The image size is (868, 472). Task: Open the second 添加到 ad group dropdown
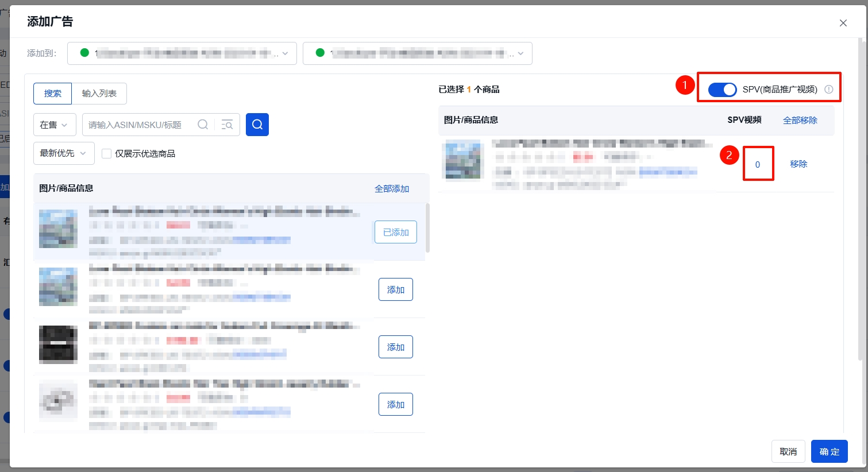(417, 53)
